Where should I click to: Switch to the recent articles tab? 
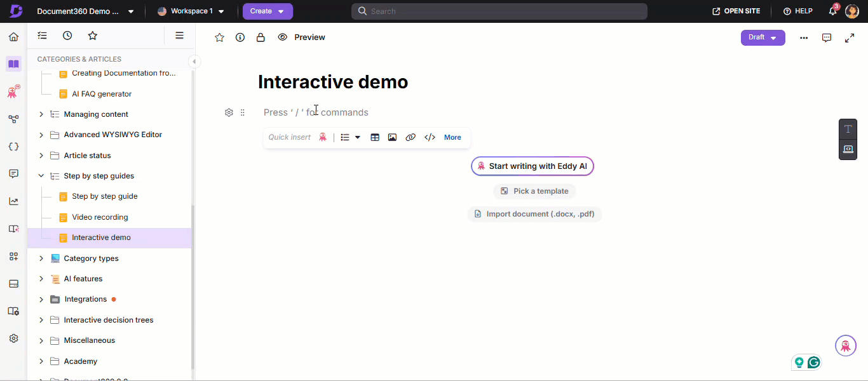pyautogui.click(x=67, y=36)
